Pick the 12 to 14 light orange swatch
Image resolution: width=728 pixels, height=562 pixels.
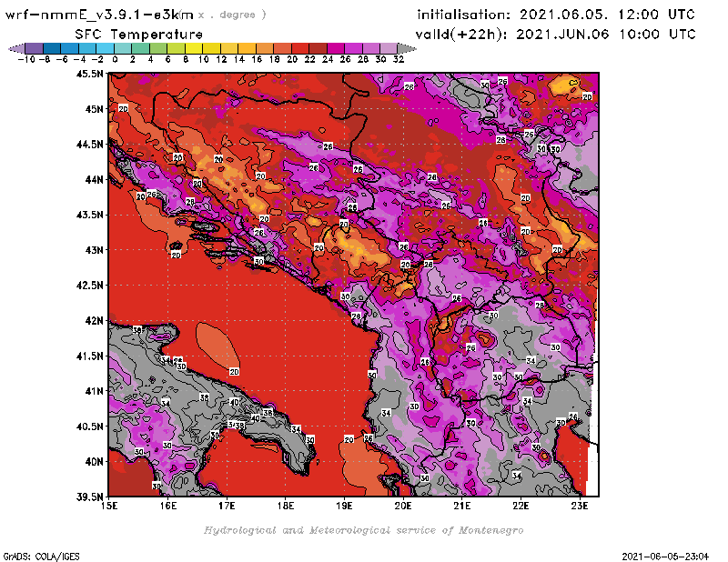229,48
